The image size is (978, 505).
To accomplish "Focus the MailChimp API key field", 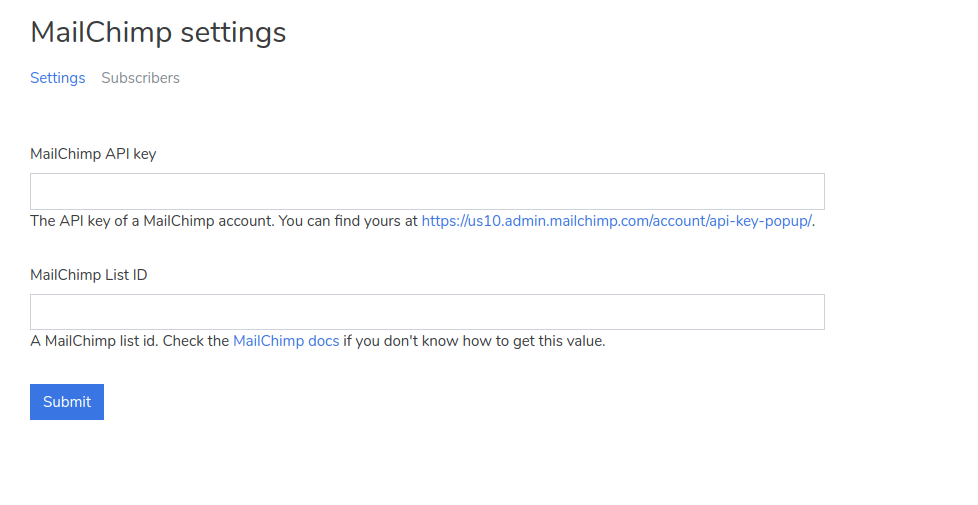I will (x=427, y=191).
